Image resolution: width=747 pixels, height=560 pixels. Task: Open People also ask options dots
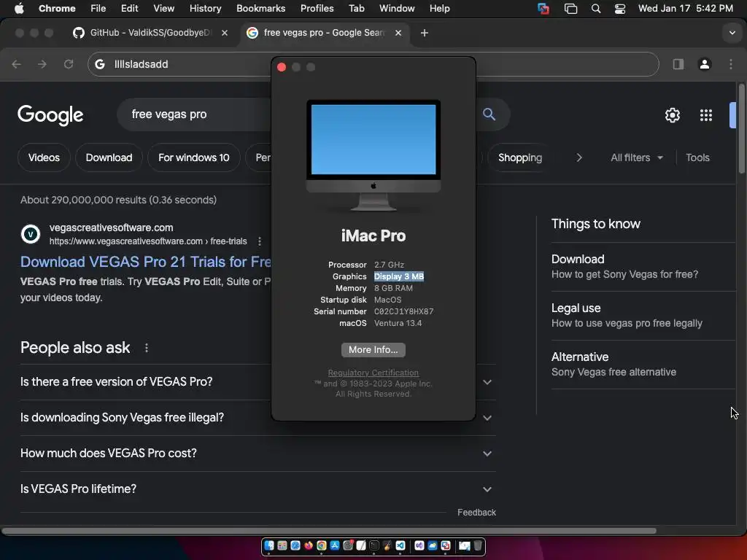pos(146,348)
